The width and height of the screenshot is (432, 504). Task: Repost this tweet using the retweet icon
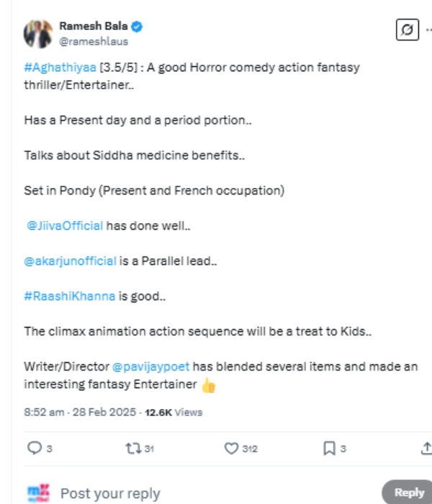coord(132,449)
